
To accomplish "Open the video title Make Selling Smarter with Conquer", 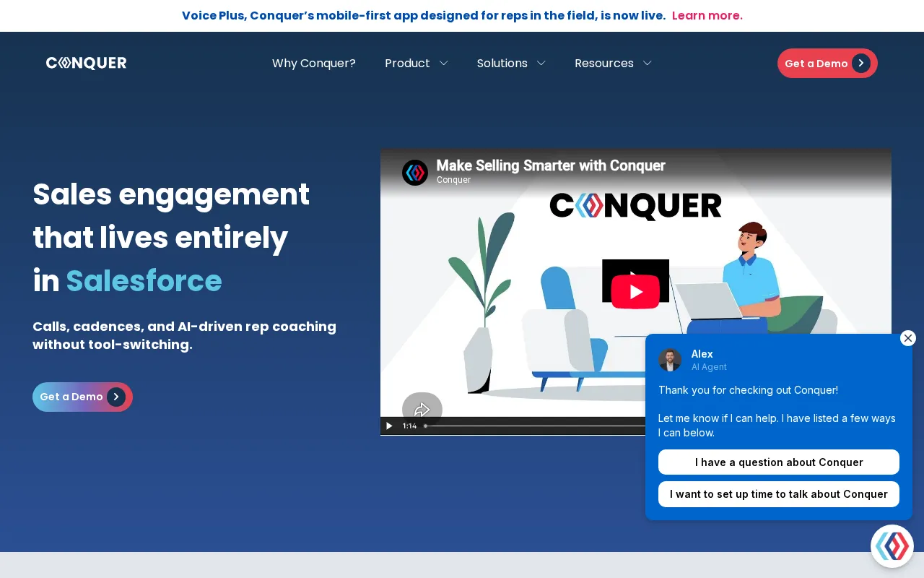I will pos(551,165).
